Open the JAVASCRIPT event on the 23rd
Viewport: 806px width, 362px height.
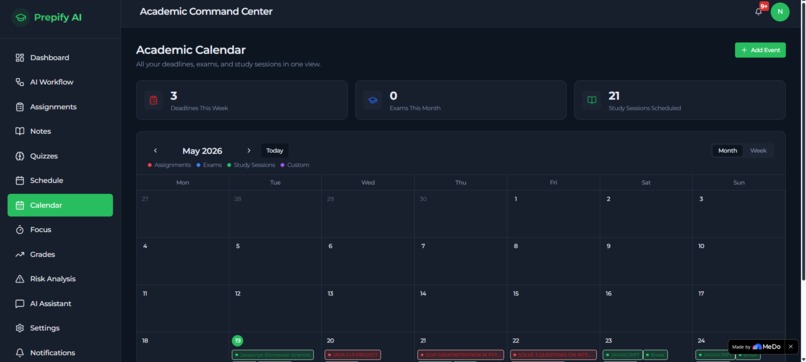[x=622, y=355]
